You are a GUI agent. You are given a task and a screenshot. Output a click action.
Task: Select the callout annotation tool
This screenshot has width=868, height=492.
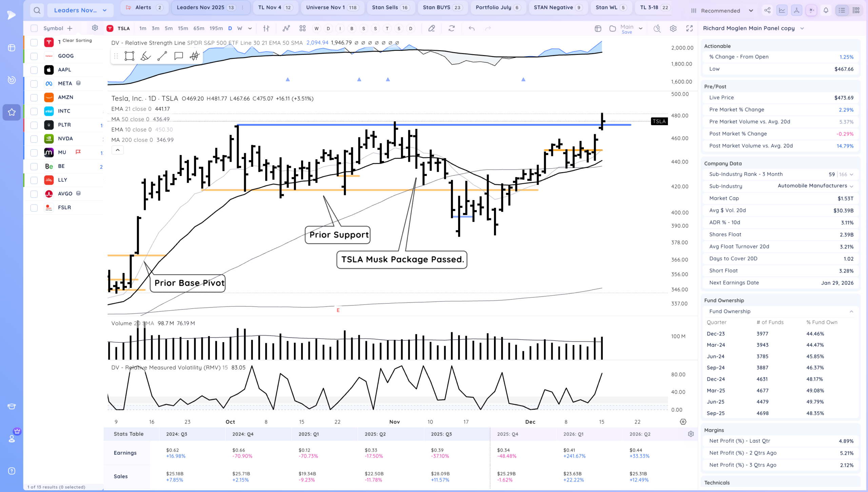pyautogui.click(x=178, y=56)
